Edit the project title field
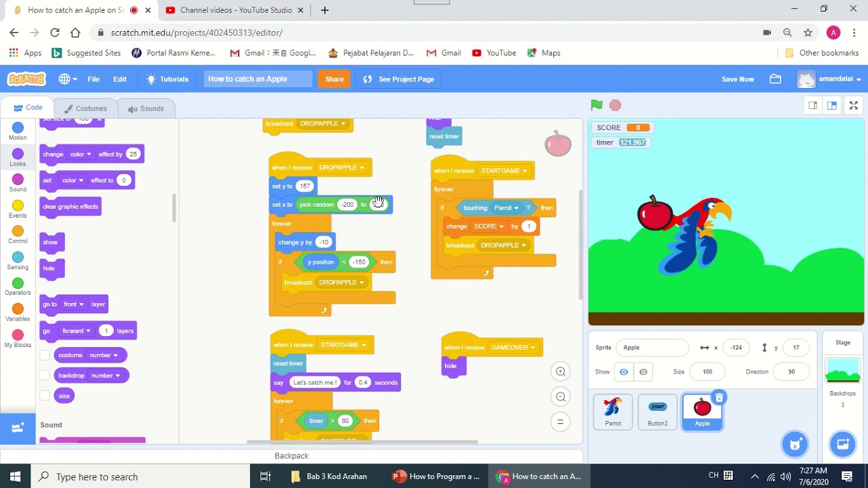This screenshot has height=488, width=868. (x=258, y=79)
